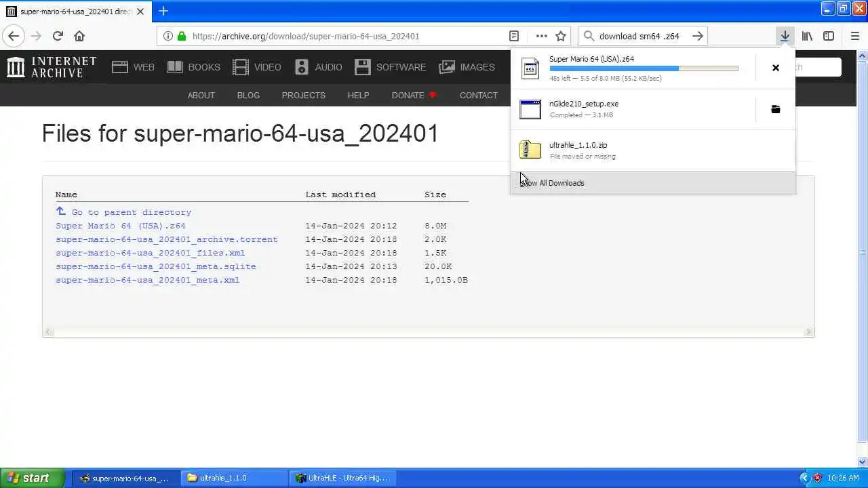Viewport: 868px width, 488px height.
Task: Click the Windows start button
Action: 32,478
